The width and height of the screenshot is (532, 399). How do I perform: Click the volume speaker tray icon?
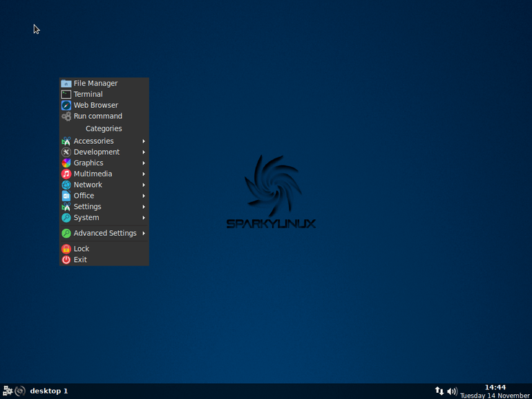pyautogui.click(x=452, y=391)
